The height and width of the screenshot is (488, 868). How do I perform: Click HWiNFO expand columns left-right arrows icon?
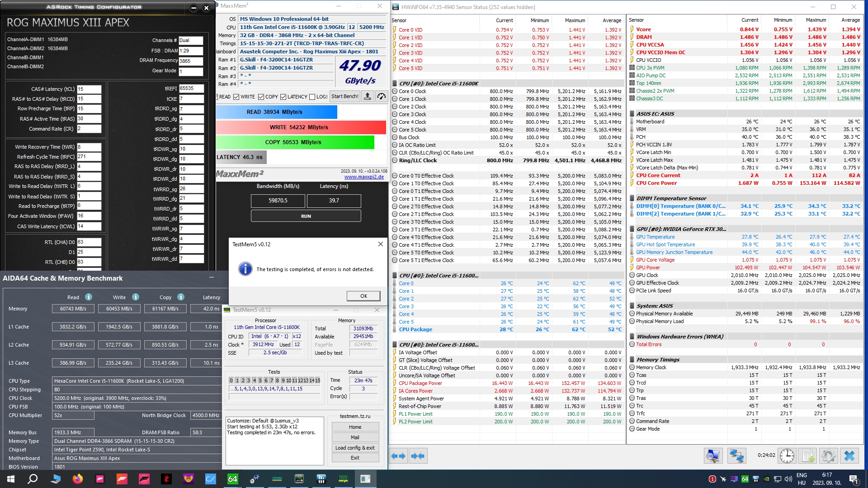point(398,456)
